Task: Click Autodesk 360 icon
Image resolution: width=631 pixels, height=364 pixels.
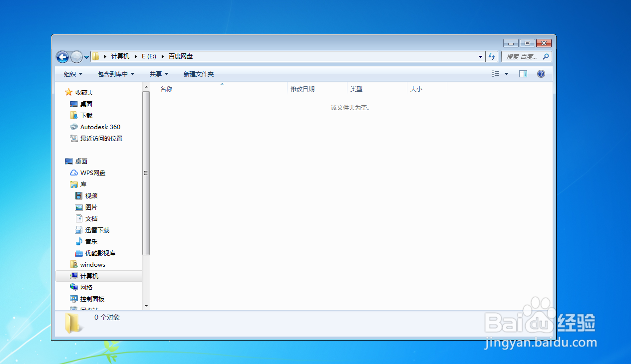Action: tap(74, 127)
